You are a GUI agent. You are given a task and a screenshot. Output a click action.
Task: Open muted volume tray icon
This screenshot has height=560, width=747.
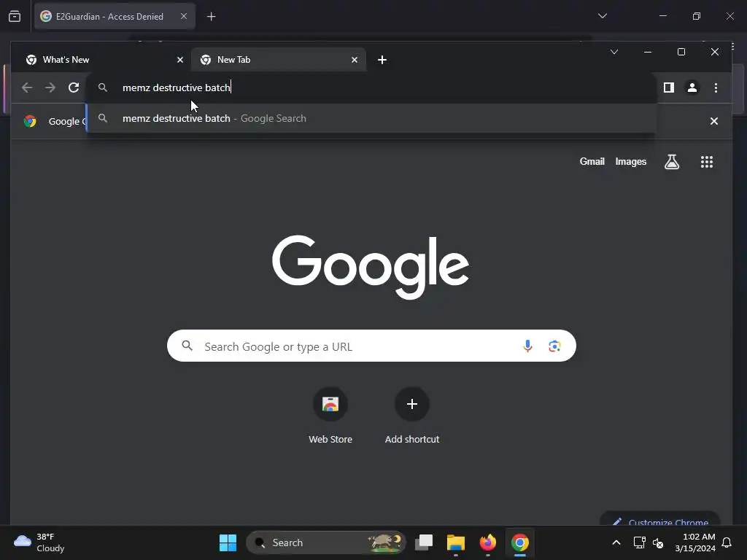(658, 542)
